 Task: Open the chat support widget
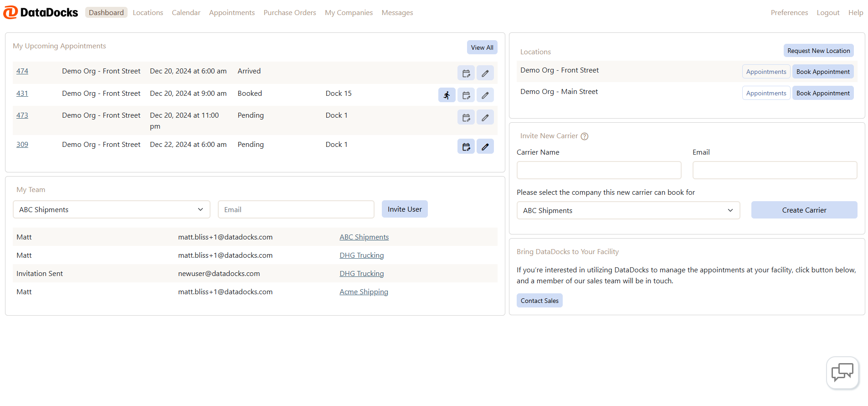tap(842, 373)
